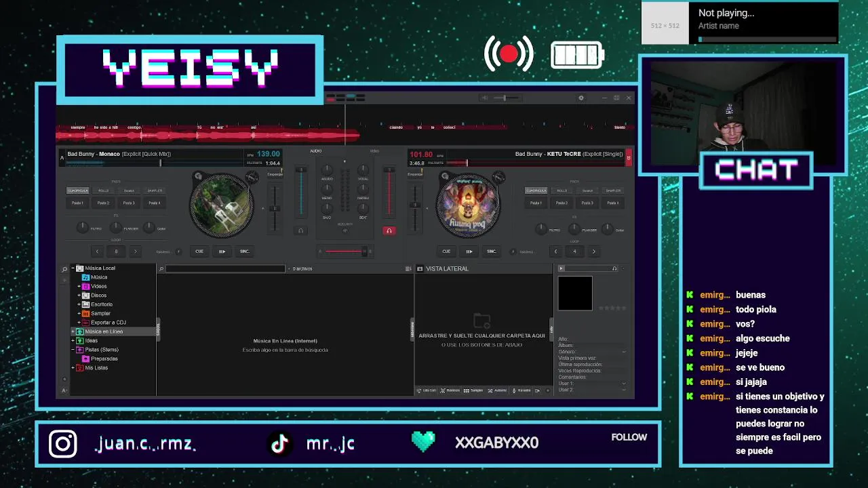The height and width of the screenshot is (488, 868).
Task: Collapse the Pistas (Stems) tree node
Action: 73,350
